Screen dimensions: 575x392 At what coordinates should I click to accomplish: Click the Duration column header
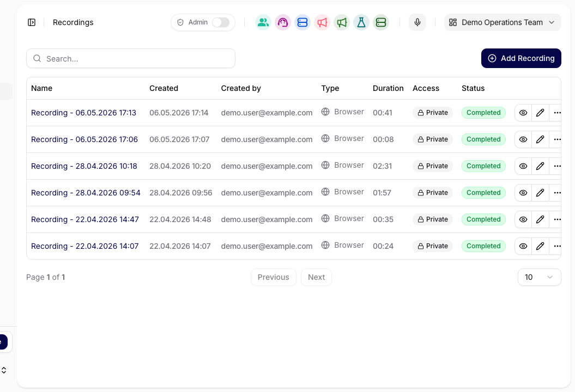point(388,88)
